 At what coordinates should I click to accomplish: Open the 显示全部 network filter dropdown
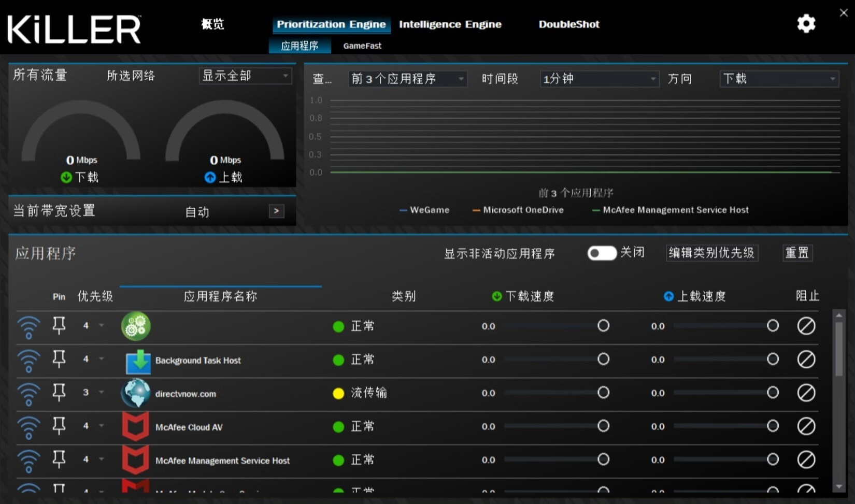245,76
